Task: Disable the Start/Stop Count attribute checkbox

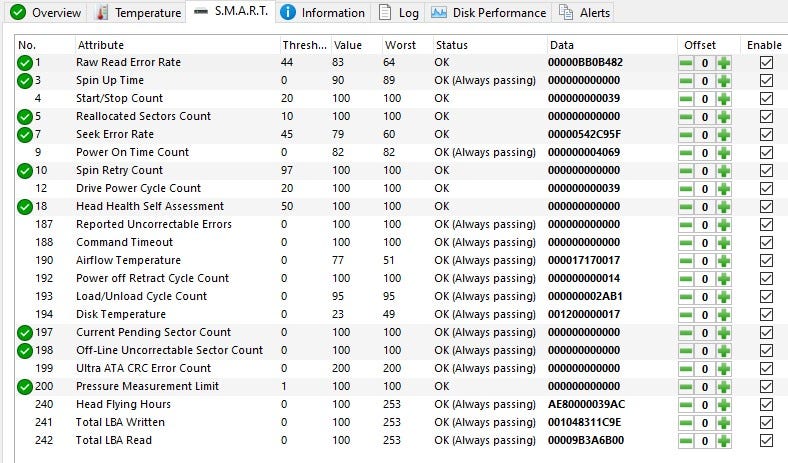Action: [x=766, y=98]
